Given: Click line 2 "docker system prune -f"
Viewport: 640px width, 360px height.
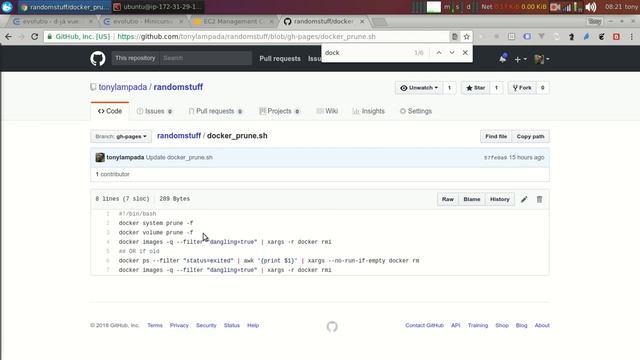Looking at the screenshot, I should pyautogui.click(x=156, y=223).
